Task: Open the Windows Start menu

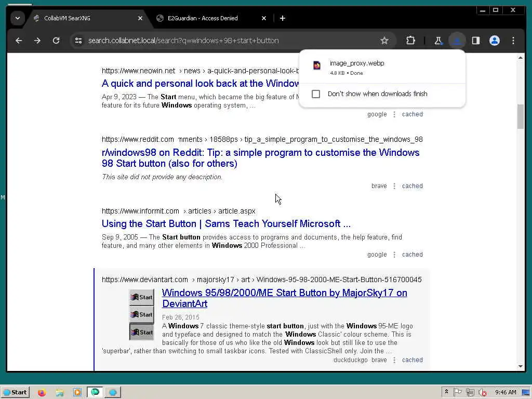Action: point(15,393)
